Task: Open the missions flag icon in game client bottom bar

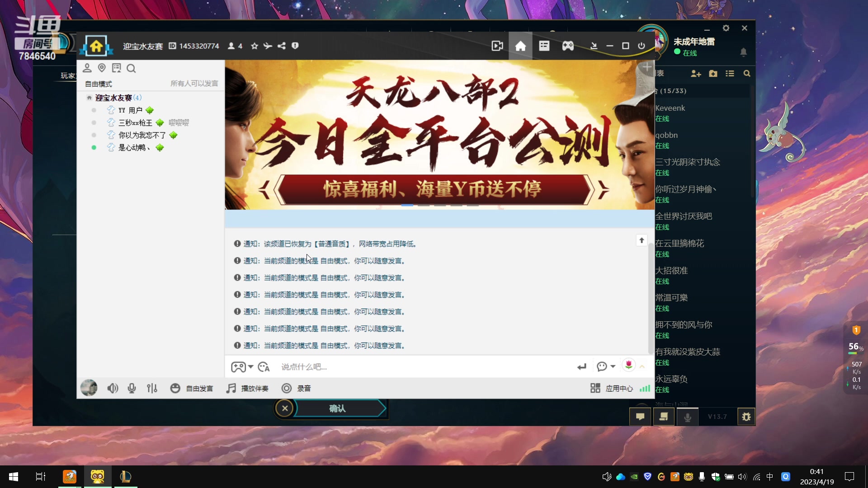Action: point(664,417)
